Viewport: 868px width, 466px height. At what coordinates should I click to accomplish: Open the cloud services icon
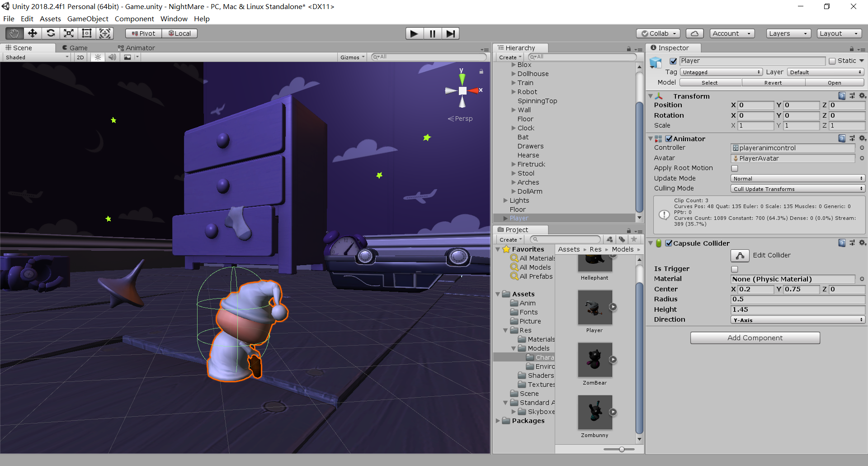coord(695,33)
